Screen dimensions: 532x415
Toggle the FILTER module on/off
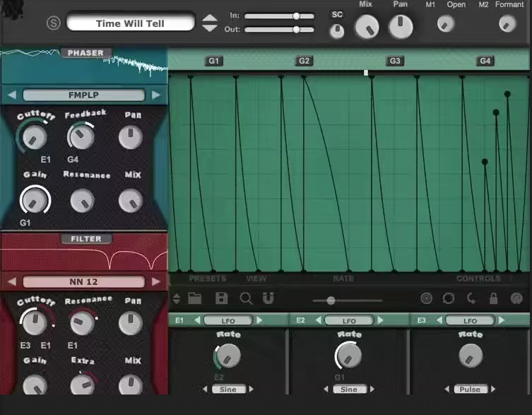85,239
